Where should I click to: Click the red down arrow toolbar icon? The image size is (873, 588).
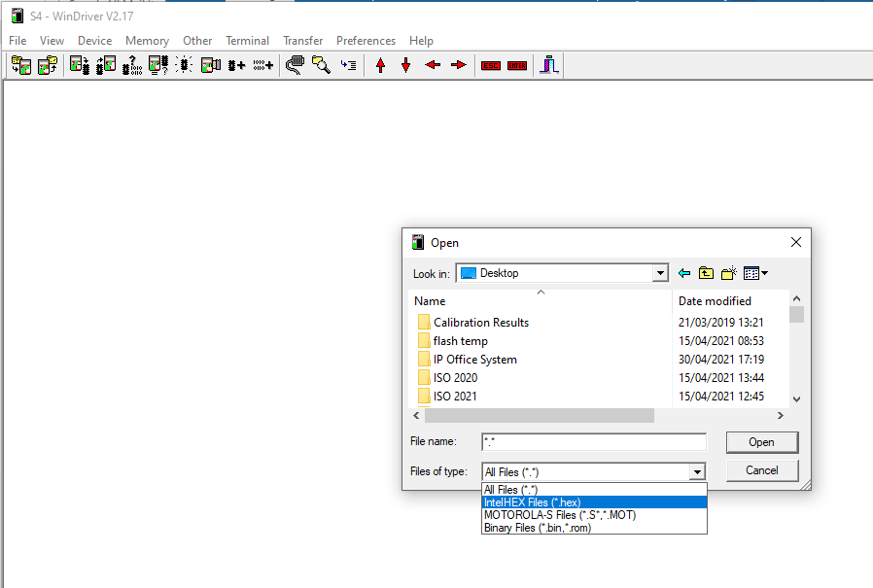click(x=405, y=65)
